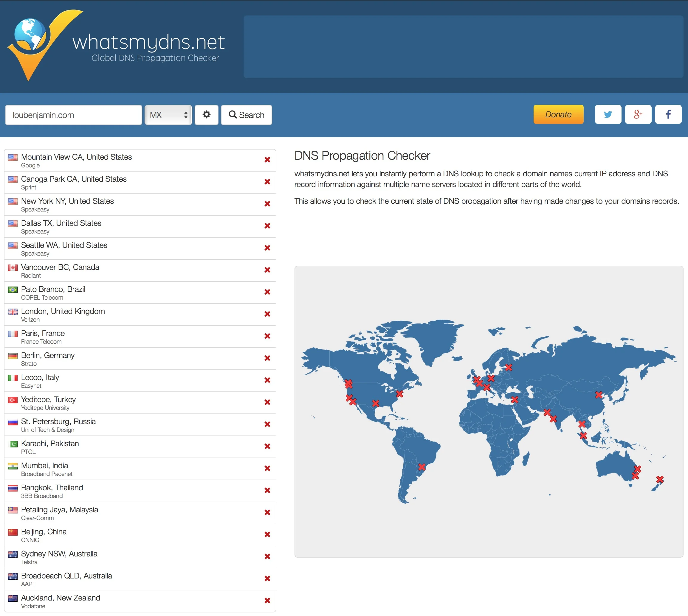688x616 pixels.
Task: Click red X status for Yeditepe, Turkey
Action: [x=267, y=402]
